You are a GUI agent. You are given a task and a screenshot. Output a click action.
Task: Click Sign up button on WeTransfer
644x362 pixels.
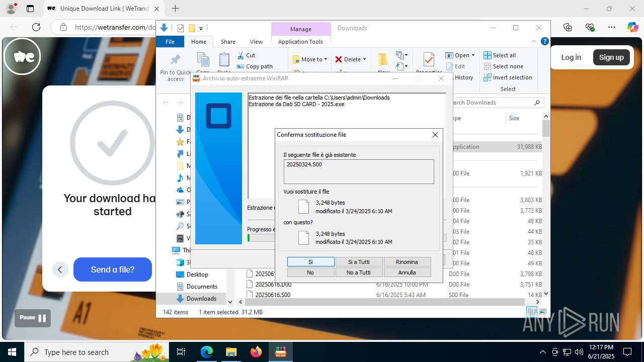(611, 57)
